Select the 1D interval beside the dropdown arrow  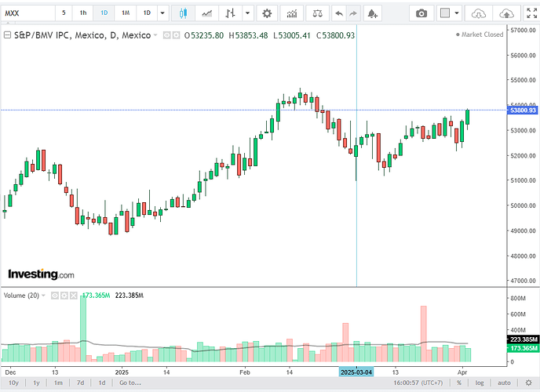click(147, 13)
